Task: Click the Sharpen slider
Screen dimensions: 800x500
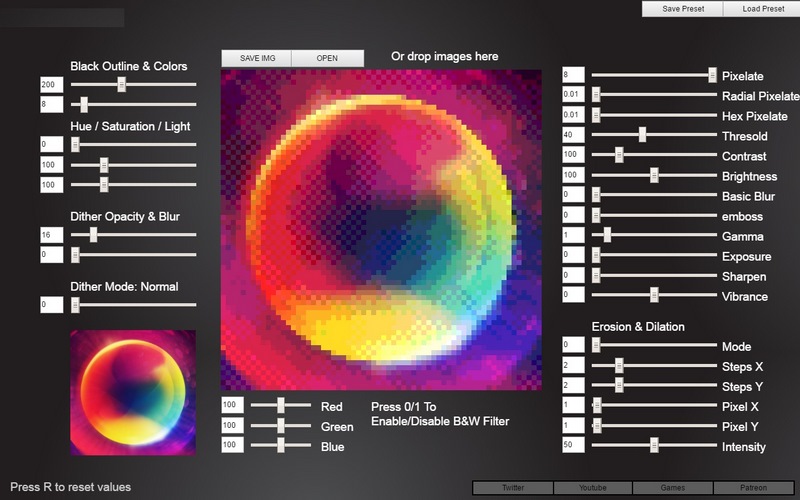Action: pos(654,276)
